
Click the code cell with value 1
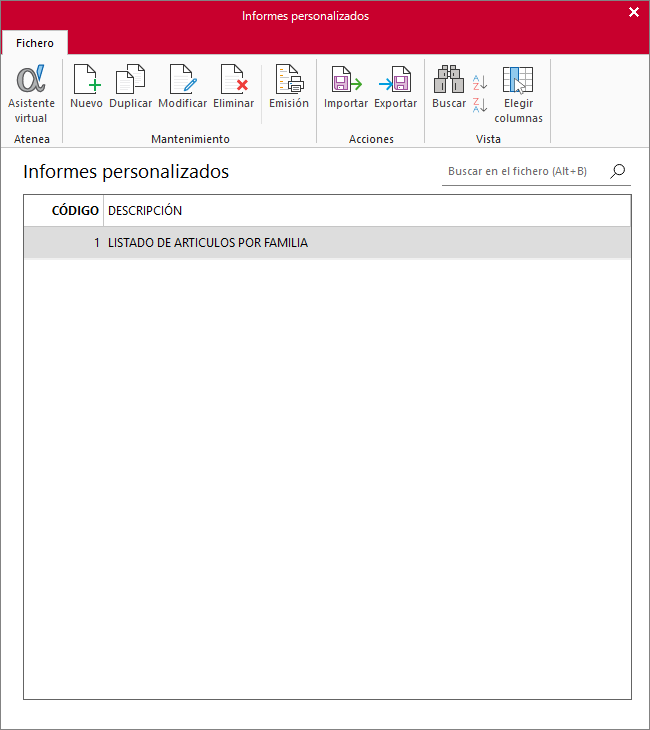tap(64, 243)
